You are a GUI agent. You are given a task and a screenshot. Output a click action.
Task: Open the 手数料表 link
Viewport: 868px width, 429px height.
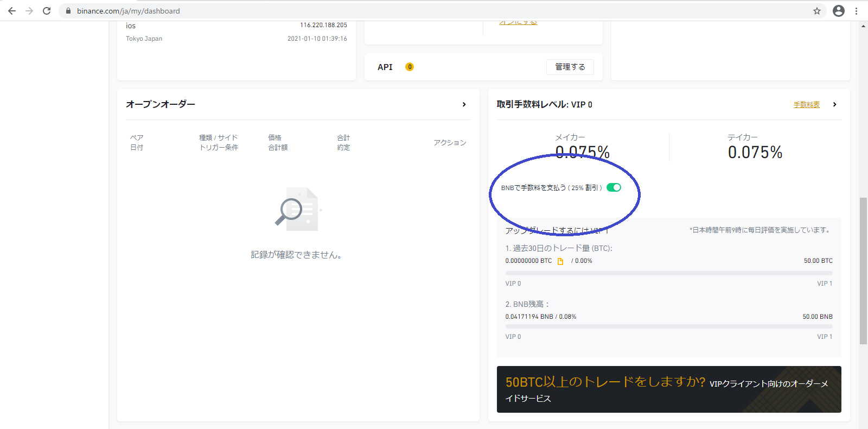tap(806, 105)
